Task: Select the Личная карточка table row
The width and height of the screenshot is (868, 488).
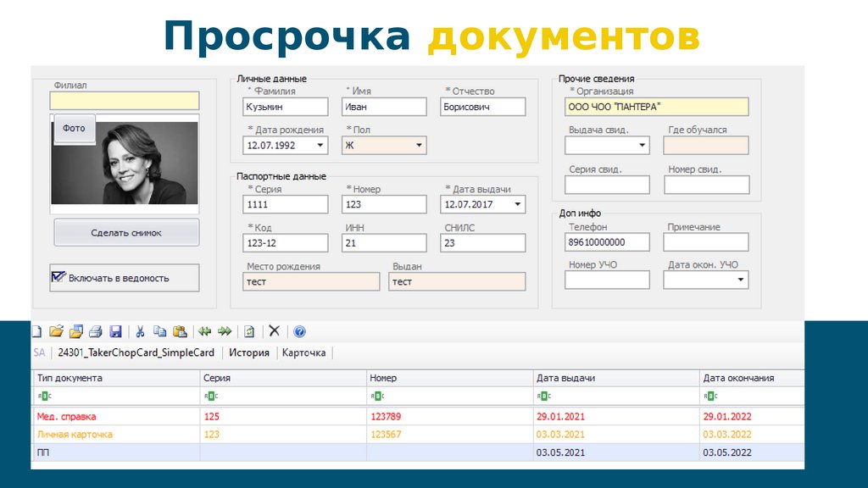Action: click(418, 435)
